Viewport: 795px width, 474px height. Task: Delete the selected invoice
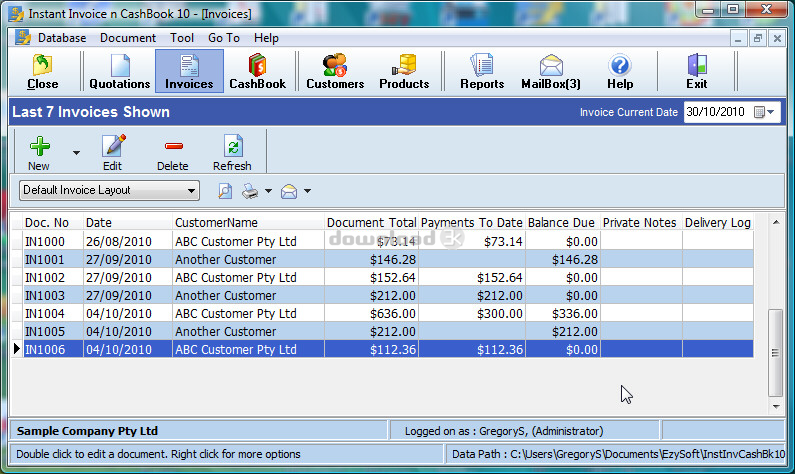click(173, 153)
